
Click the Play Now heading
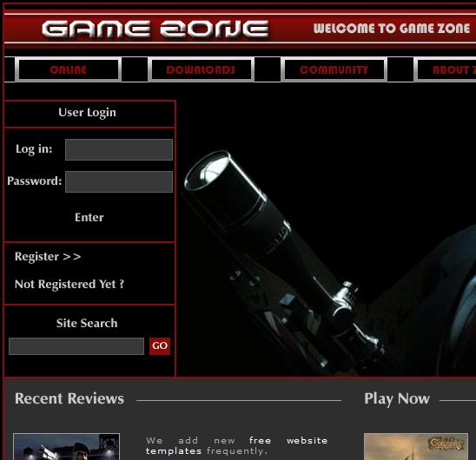[397, 398]
